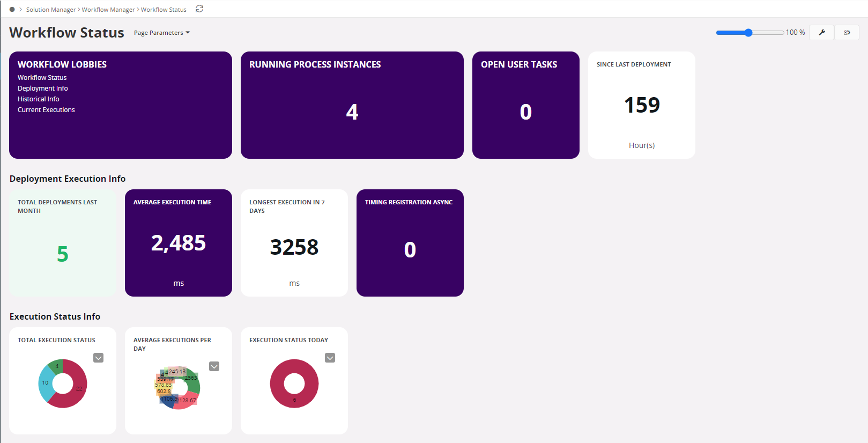Expand Total Execution Status chart menu
Screen dimensions: 868x443
[98, 358]
